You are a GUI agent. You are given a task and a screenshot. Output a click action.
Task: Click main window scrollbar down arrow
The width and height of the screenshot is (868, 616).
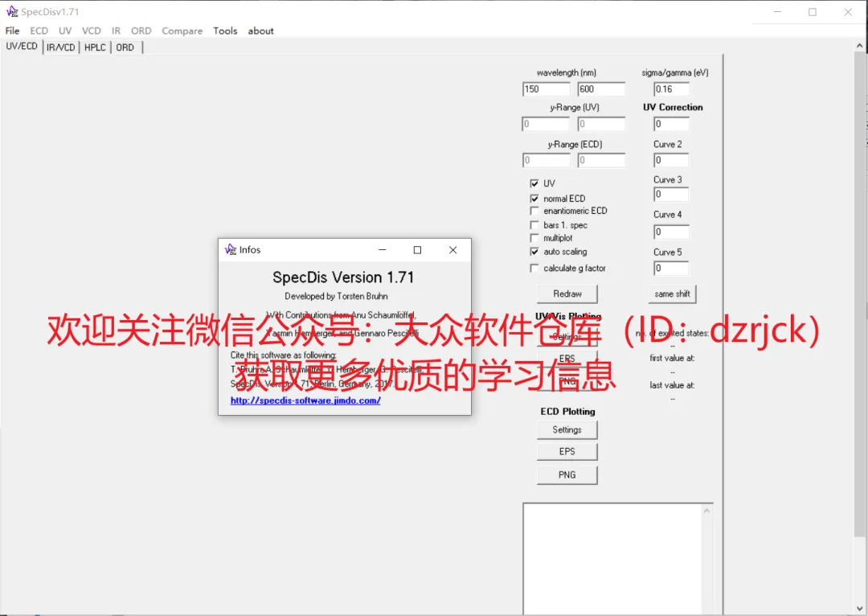click(859, 609)
